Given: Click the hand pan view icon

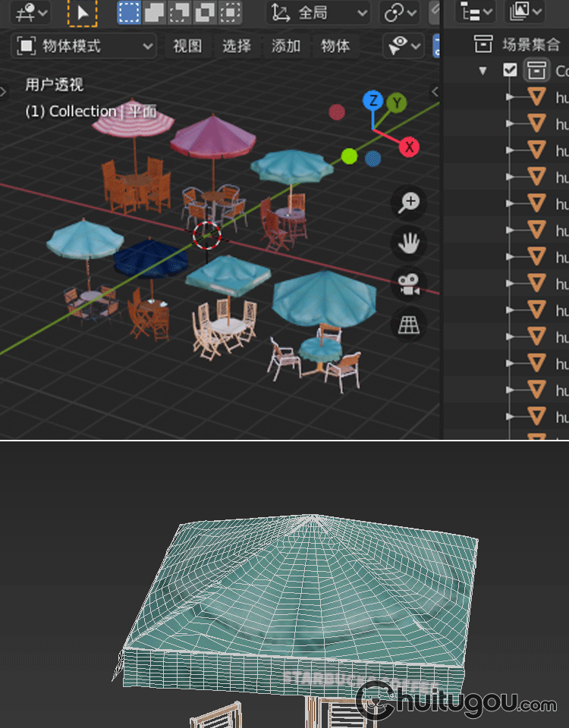Looking at the screenshot, I should pos(410,243).
